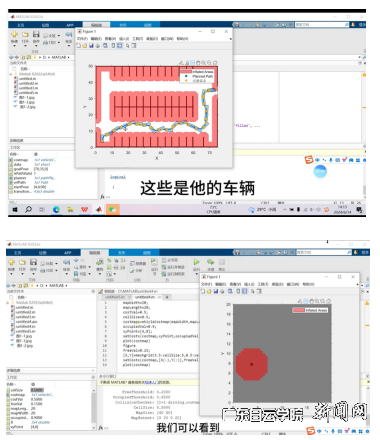Click MATLAB icon on Windows taskbar

99,209
